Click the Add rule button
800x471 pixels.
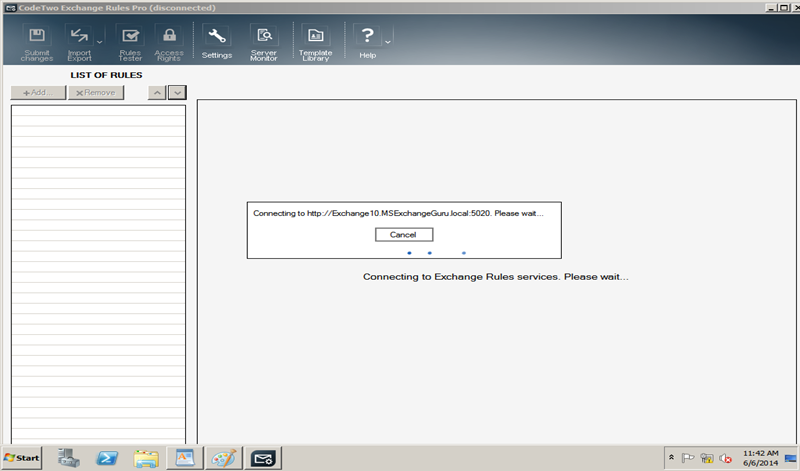(38, 93)
